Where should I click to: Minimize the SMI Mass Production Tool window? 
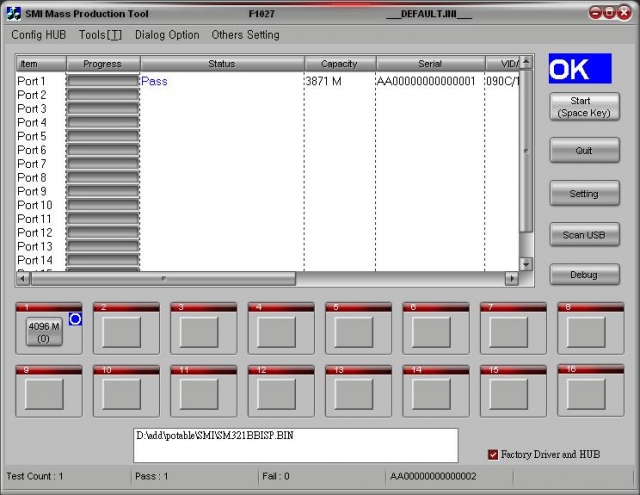pos(596,13)
